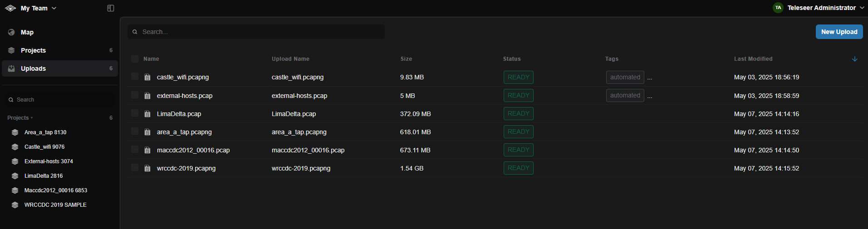Click the maccdc2012_00016.pcap file icon

147,150
